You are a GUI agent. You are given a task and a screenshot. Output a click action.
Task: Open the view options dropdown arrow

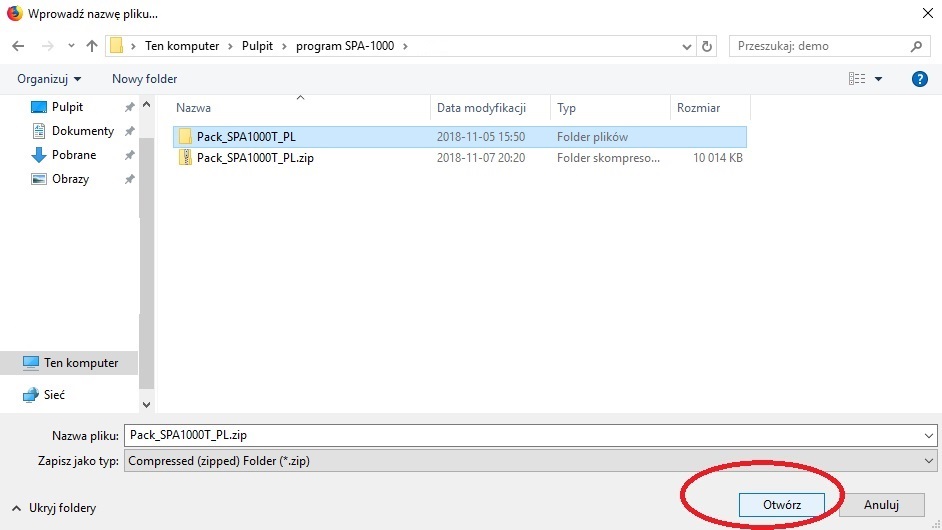point(879,79)
